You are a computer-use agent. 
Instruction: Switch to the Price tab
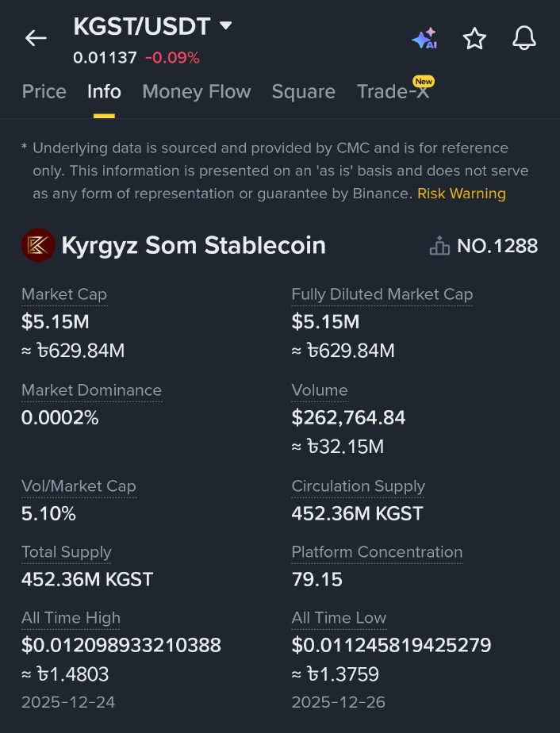tap(44, 92)
